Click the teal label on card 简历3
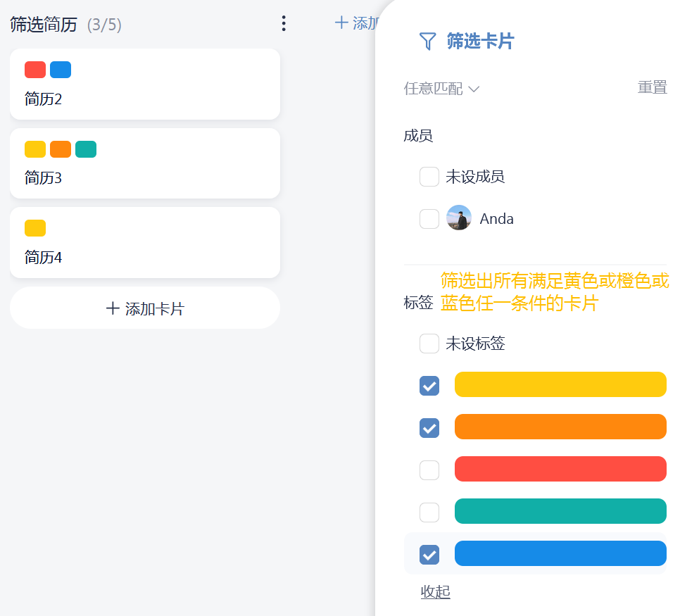 pos(86,149)
